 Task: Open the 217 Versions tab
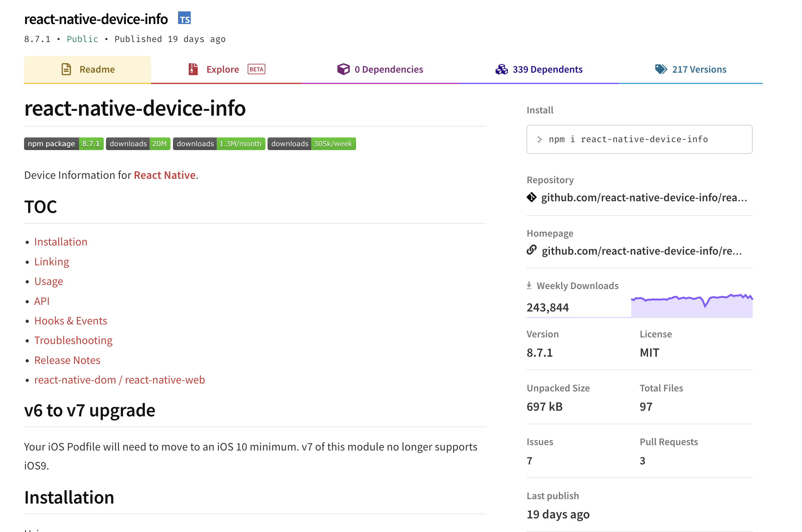point(699,70)
